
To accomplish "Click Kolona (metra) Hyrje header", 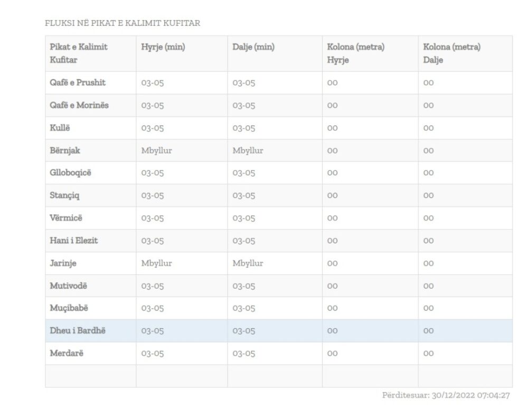I will (355, 53).
